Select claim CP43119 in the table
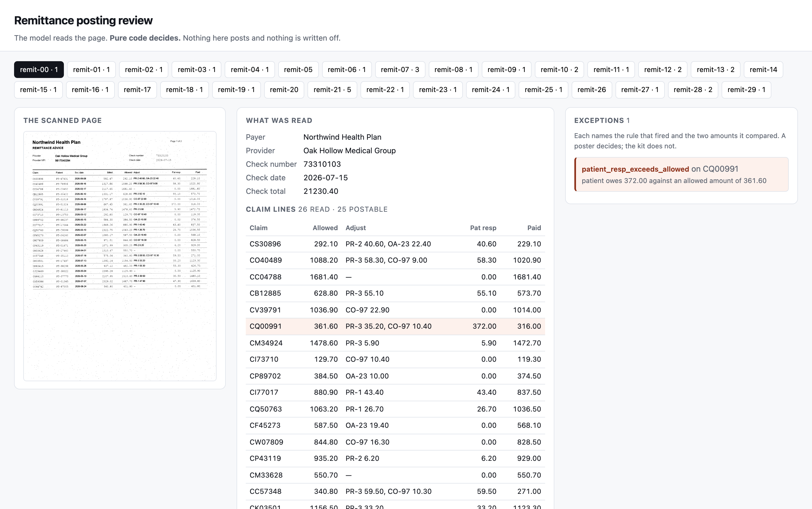 (395, 458)
